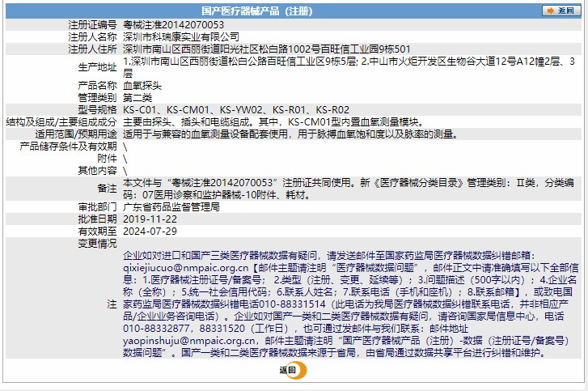Click email address qixiejiucuo@nmpaic.org.cn
This screenshot has height=391, width=588.
pyautogui.click(x=186, y=268)
